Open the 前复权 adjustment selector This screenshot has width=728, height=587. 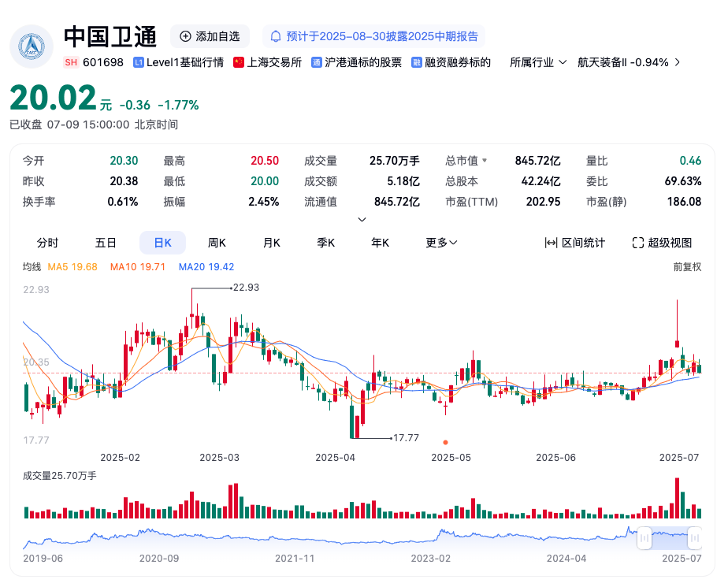pyautogui.click(x=687, y=267)
